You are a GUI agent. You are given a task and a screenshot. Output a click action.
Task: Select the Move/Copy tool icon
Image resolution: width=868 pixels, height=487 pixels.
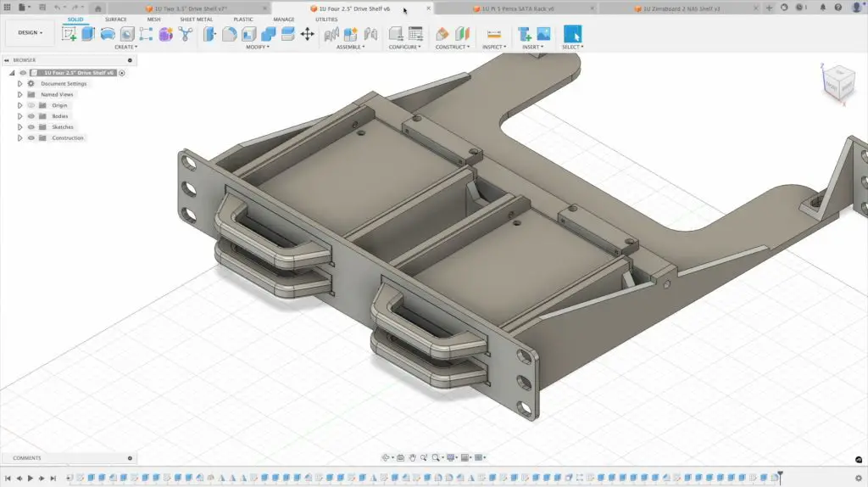(307, 34)
